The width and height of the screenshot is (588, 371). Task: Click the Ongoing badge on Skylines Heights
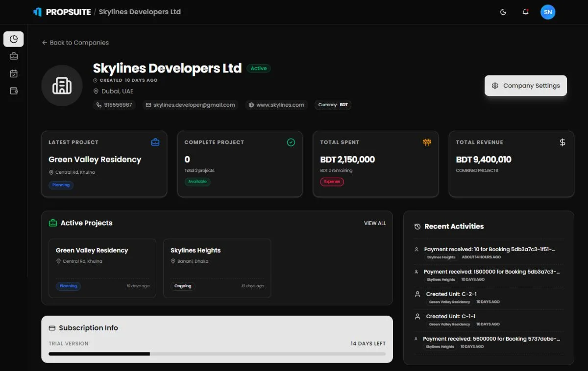pyautogui.click(x=183, y=286)
